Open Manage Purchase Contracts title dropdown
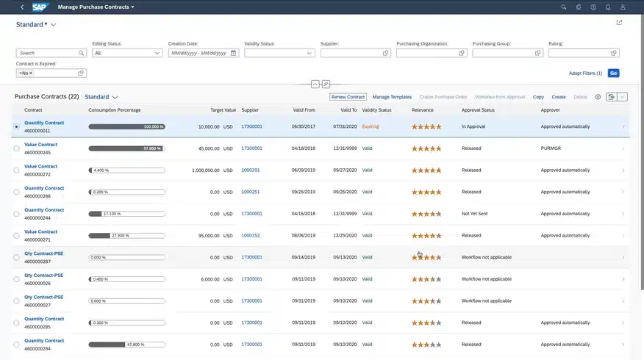644x360 pixels. click(x=96, y=7)
